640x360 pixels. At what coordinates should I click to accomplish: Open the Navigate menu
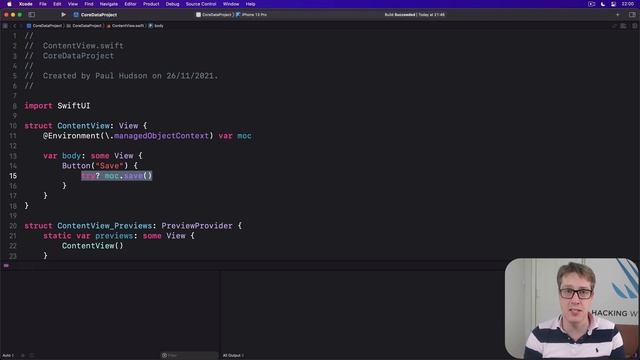(109, 4)
